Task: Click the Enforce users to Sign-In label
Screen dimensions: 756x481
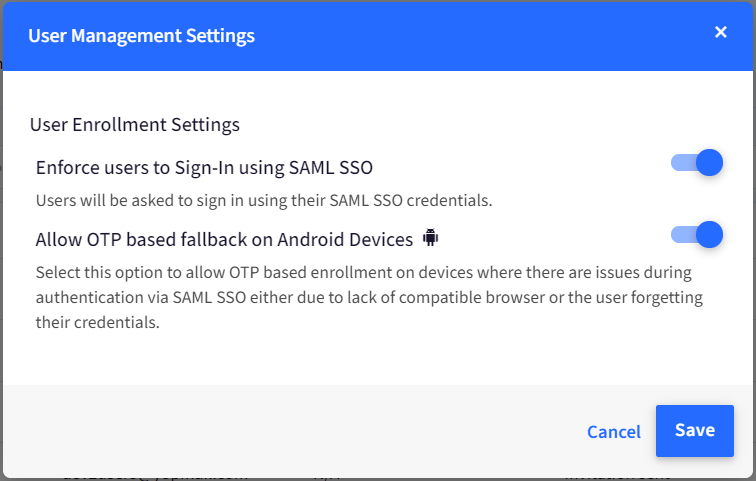Action: [x=204, y=167]
